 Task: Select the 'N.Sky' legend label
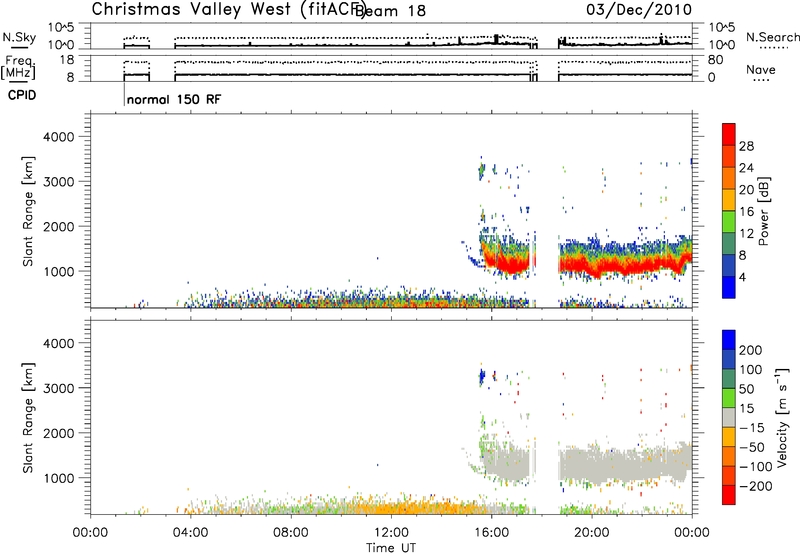pyautogui.click(x=19, y=37)
